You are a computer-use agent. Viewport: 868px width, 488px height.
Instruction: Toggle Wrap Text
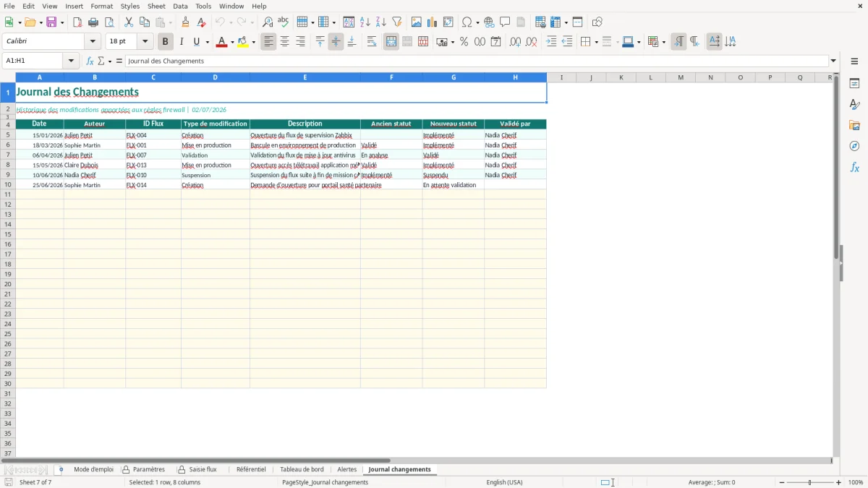[372, 42]
